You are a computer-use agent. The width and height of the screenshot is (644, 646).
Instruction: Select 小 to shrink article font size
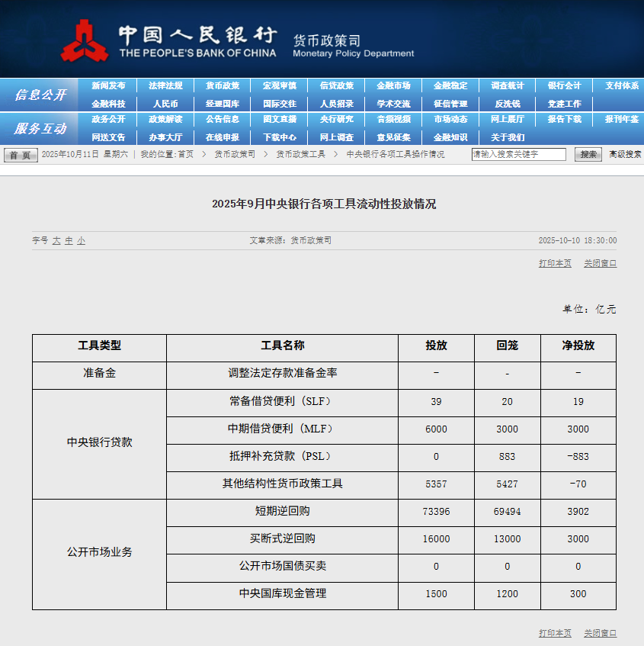coord(79,240)
